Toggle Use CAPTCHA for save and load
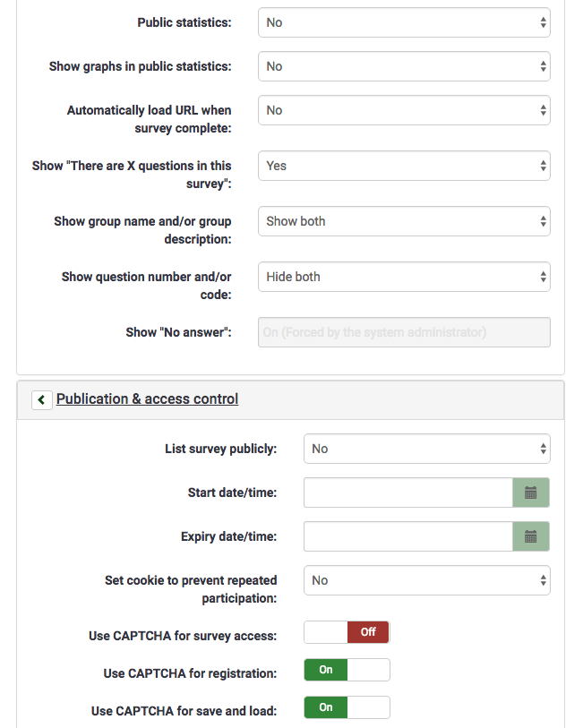 (x=347, y=707)
